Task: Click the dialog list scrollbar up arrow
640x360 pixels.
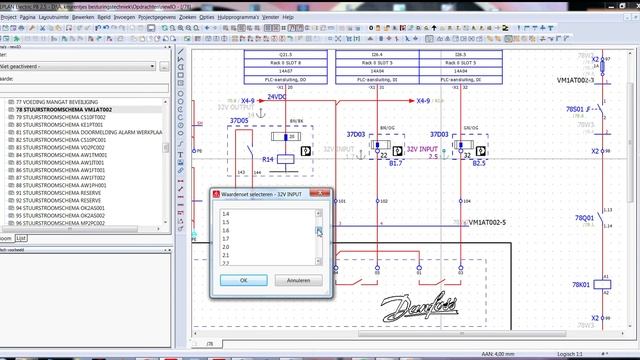Action: pos(318,213)
